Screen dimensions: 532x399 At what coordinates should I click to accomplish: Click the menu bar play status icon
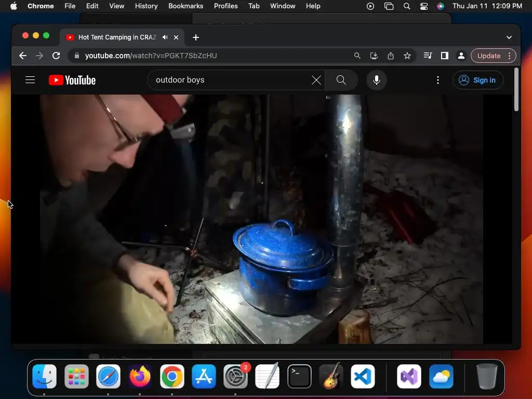(x=370, y=6)
